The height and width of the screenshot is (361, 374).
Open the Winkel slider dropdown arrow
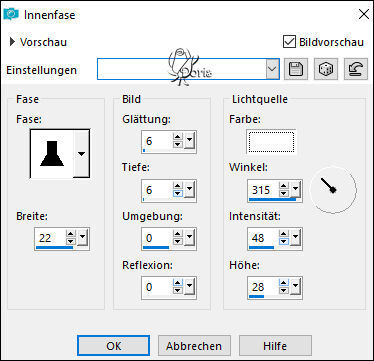pyautogui.click(x=295, y=190)
